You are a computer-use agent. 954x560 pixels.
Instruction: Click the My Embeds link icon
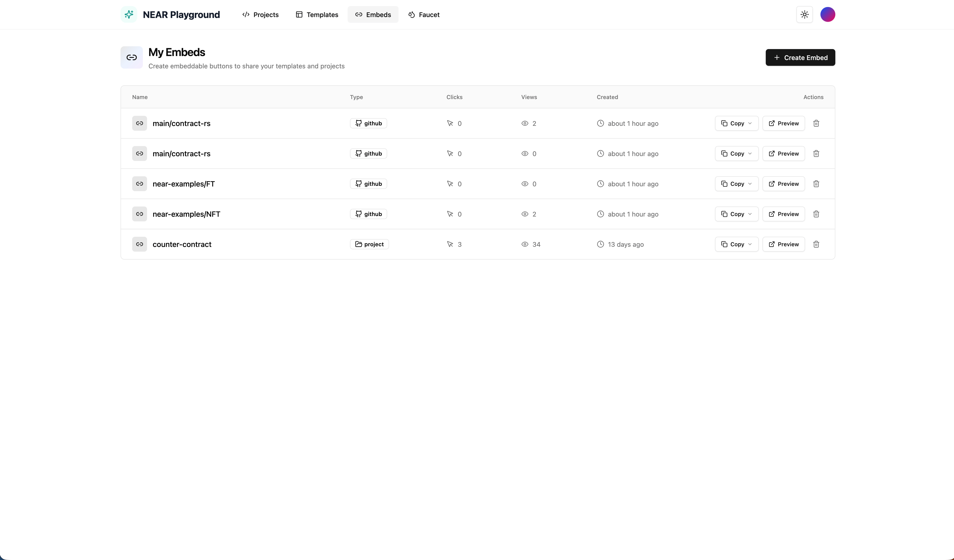(132, 57)
